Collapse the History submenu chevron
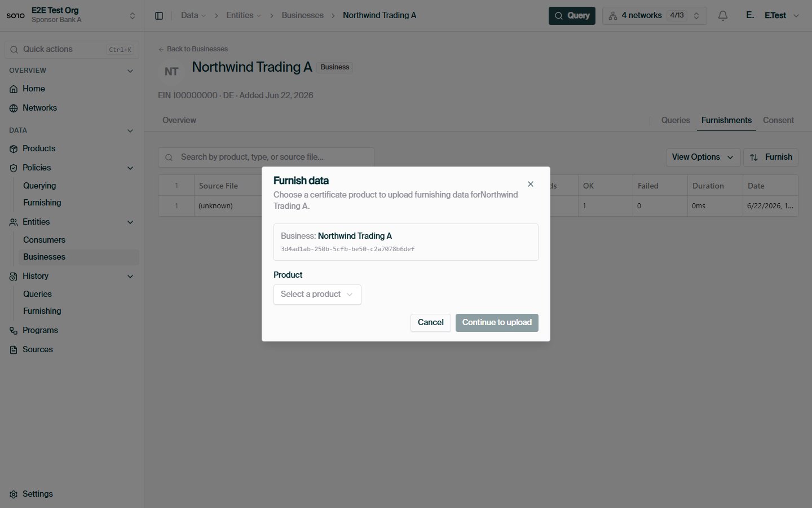This screenshot has width=812, height=508. [x=130, y=277]
